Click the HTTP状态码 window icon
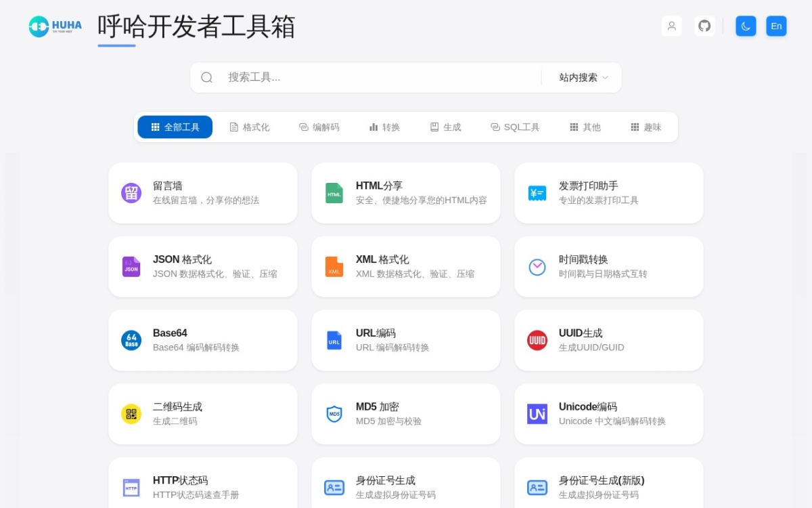The image size is (812, 508). [131, 488]
